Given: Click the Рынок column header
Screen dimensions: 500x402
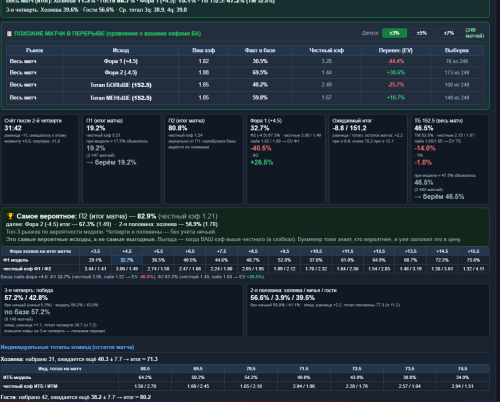Looking at the screenshot, I should coord(35,50).
